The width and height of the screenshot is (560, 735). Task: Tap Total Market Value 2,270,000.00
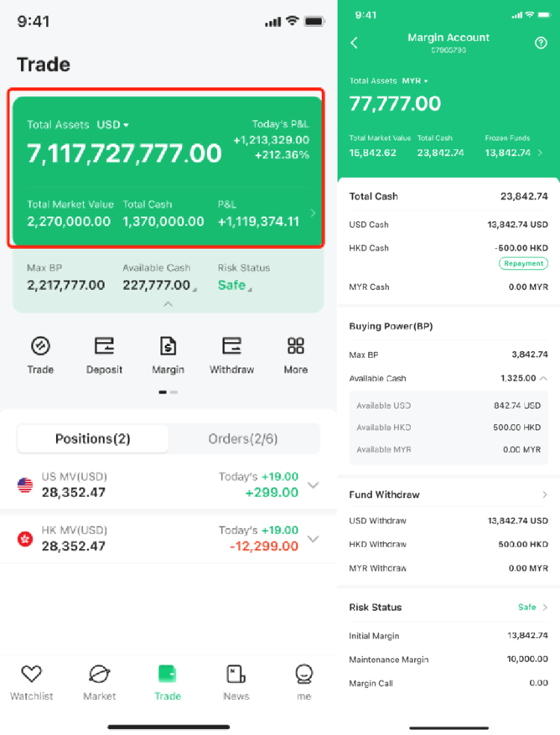point(69,221)
